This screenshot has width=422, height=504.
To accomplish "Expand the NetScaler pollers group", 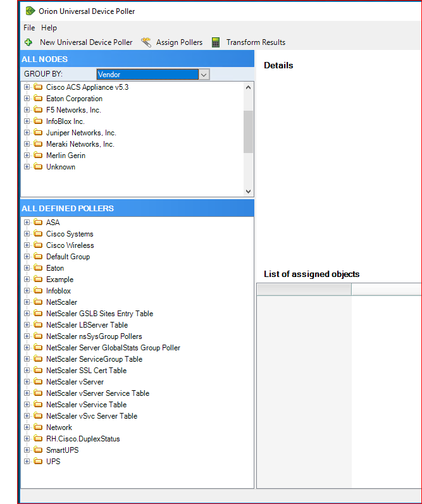I will click(x=27, y=302).
